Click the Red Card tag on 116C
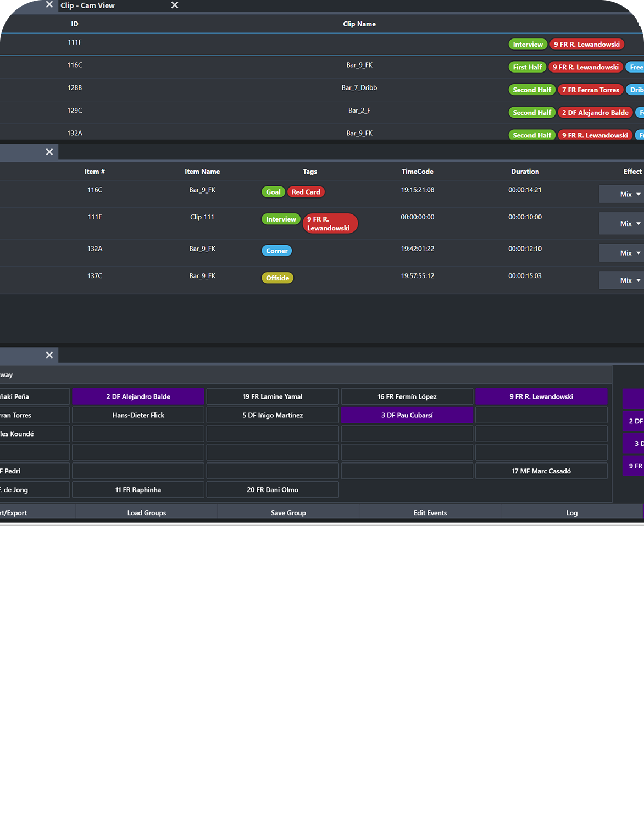The image size is (644, 816). (306, 192)
